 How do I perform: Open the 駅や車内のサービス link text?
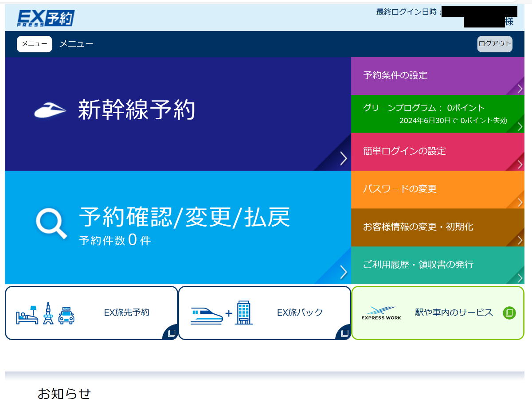[454, 313]
